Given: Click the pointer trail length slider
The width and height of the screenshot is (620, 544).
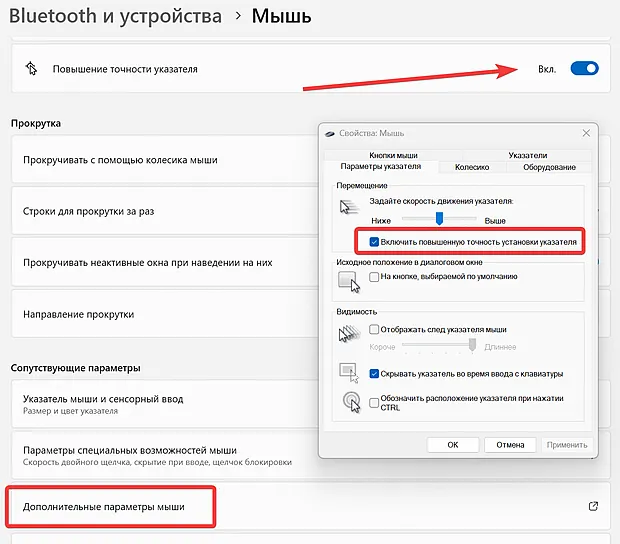Looking at the screenshot, I should click(x=439, y=344).
